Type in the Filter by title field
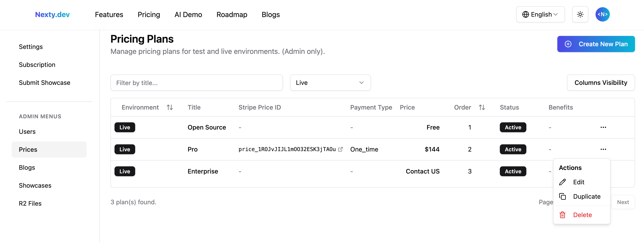The image size is (644, 242). [x=196, y=83]
